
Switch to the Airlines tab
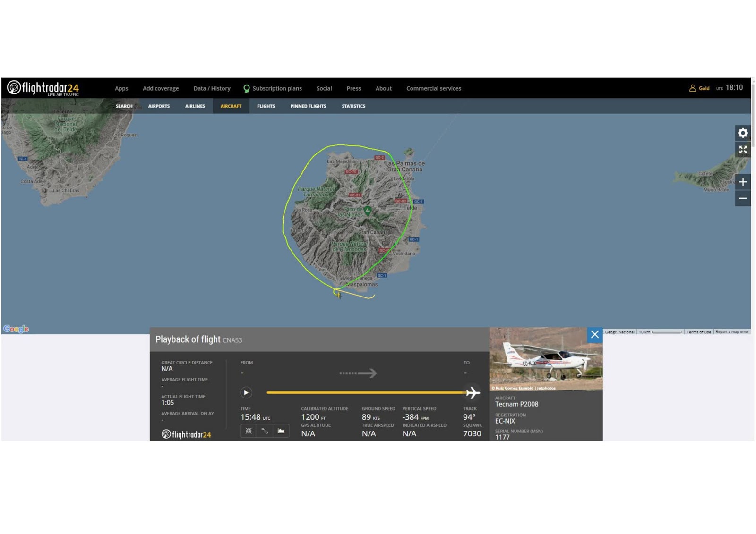pyautogui.click(x=195, y=106)
